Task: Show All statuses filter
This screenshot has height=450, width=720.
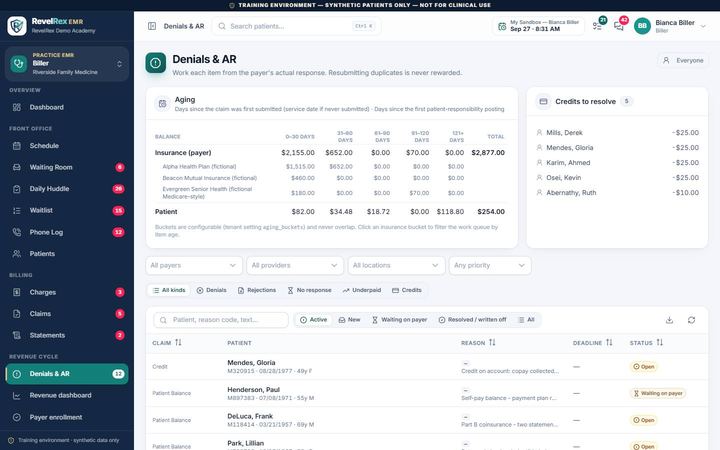Action: pyautogui.click(x=526, y=320)
